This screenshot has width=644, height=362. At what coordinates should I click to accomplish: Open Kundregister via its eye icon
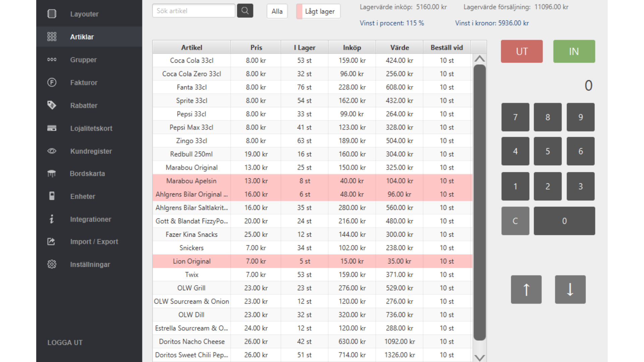(52, 151)
